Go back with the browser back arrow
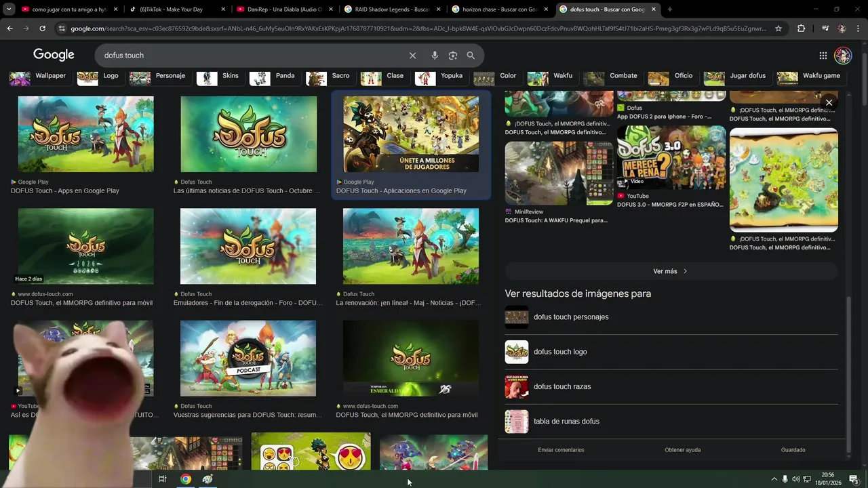Screen dimensions: 868x488 [x=9, y=28]
